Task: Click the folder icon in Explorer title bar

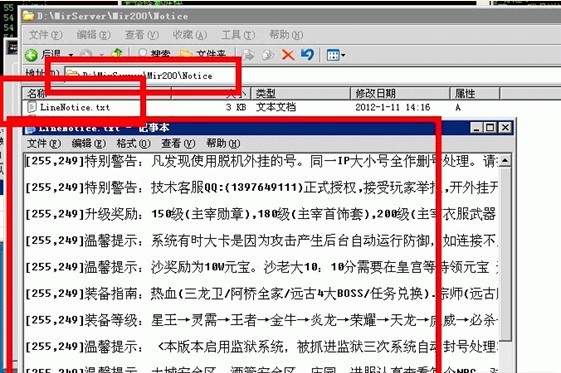Action: coord(29,16)
